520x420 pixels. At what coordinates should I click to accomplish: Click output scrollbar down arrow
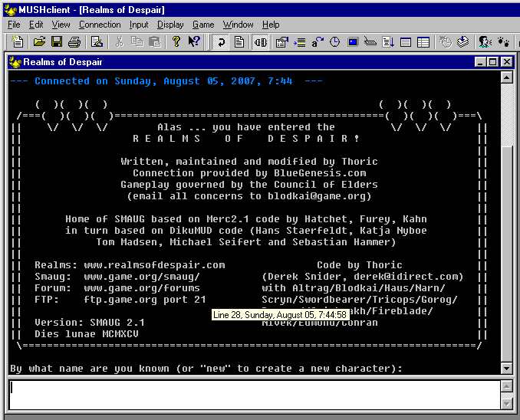(507, 368)
